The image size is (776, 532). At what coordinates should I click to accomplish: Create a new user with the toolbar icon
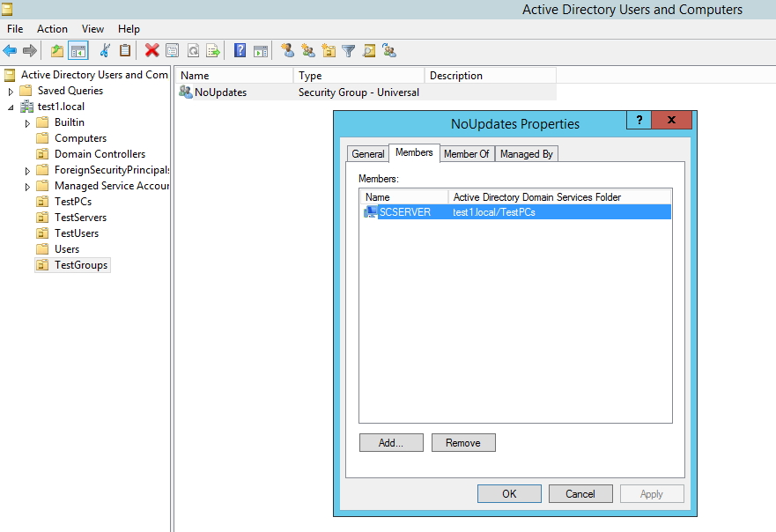click(287, 50)
